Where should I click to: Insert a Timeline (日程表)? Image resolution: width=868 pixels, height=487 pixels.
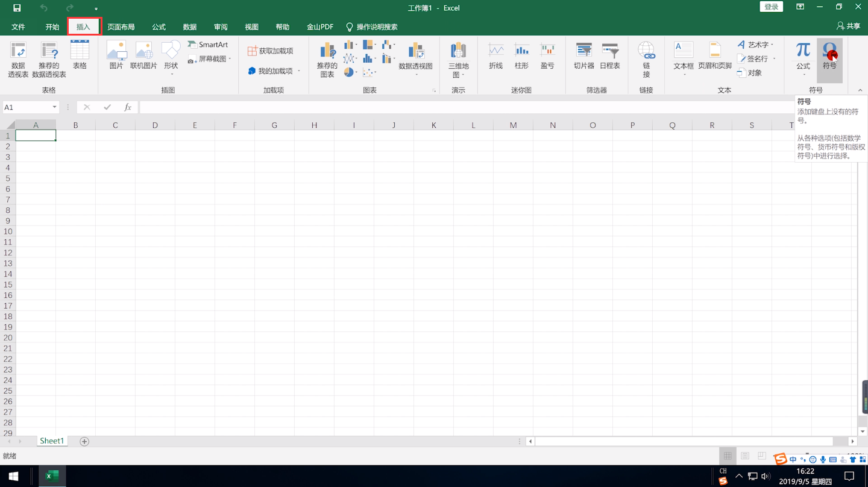[x=610, y=55]
